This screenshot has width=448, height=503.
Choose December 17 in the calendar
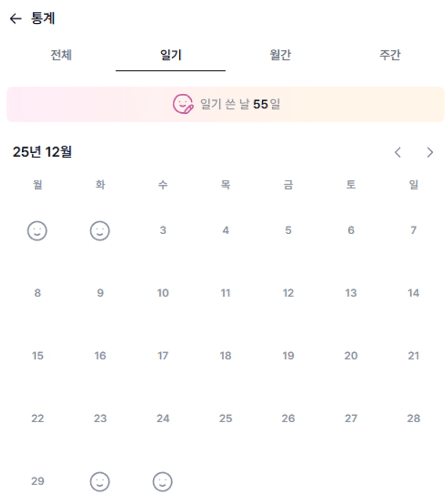(163, 356)
